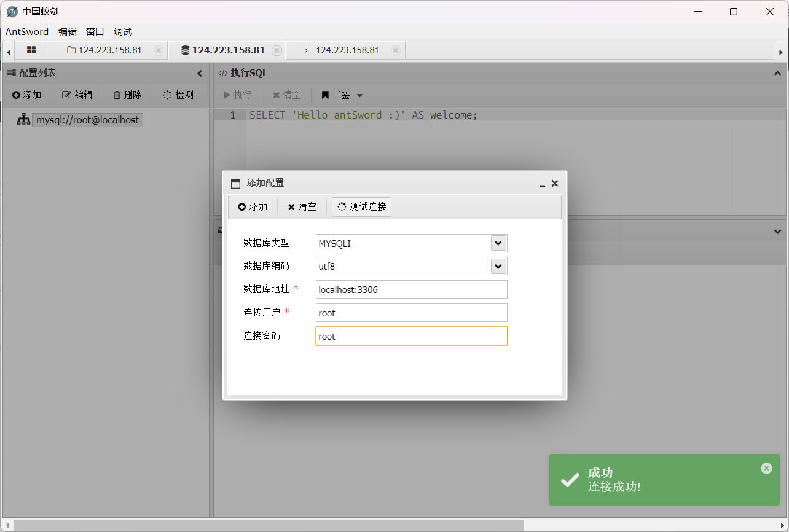
Task: Collapse the 执行SQL panel
Action: click(x=777, y=74)
